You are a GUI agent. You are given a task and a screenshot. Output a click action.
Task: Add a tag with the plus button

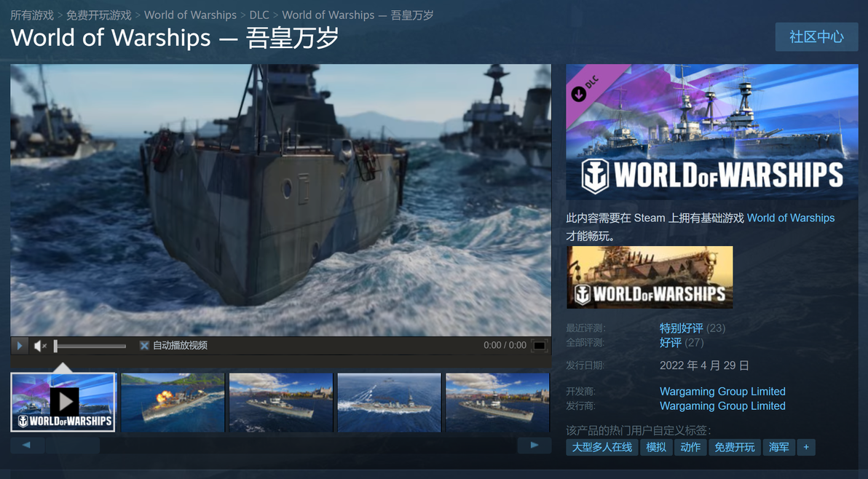pyautogui.click(x=806, y=447)
